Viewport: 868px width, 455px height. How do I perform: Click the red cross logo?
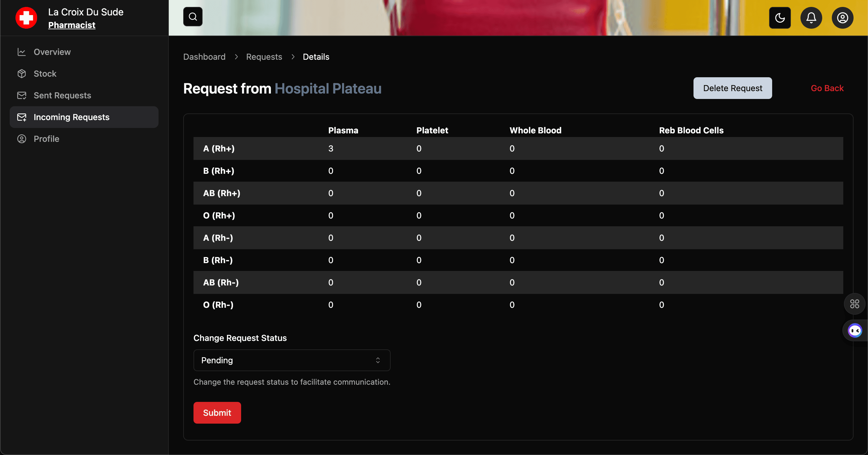point(26,17)
